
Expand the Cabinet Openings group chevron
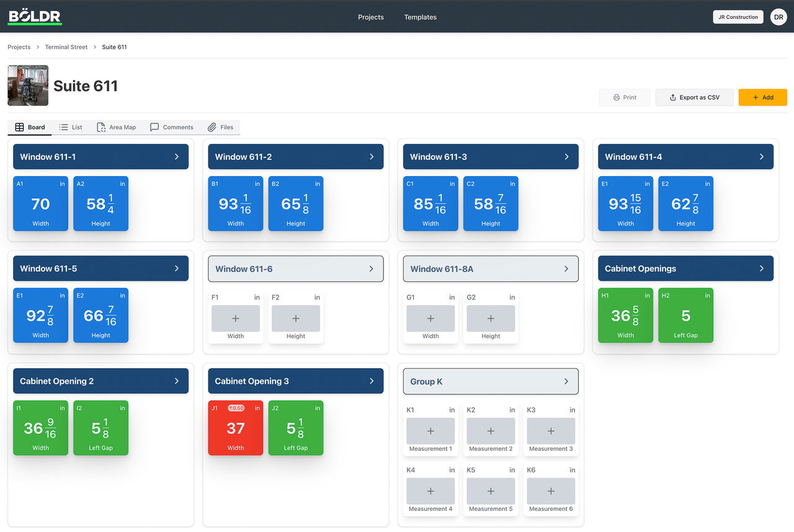coord(762,268)
